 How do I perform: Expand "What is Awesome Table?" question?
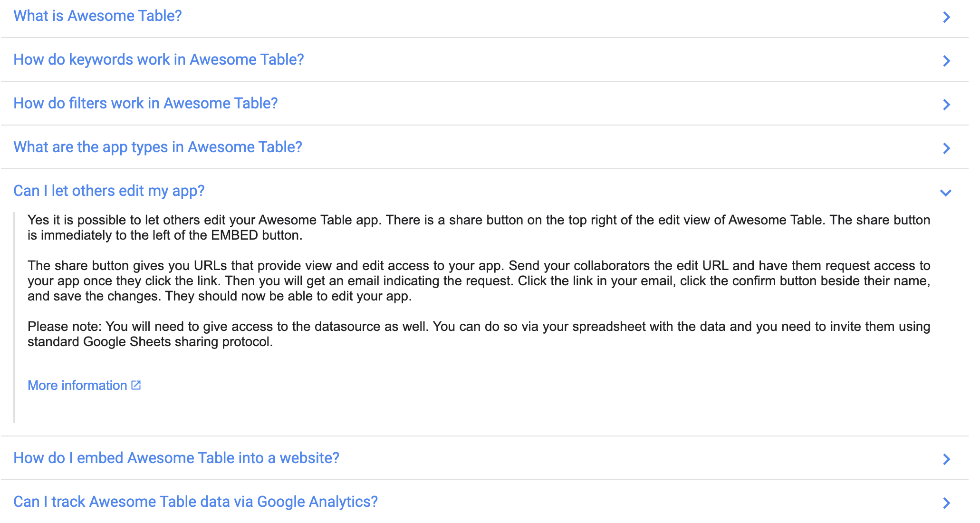pos(97,16)
